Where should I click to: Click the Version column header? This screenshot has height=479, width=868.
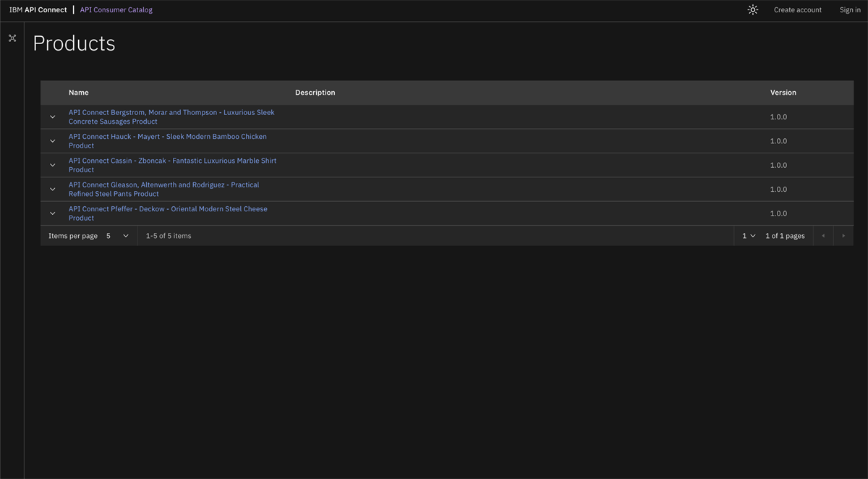point(783,93)
